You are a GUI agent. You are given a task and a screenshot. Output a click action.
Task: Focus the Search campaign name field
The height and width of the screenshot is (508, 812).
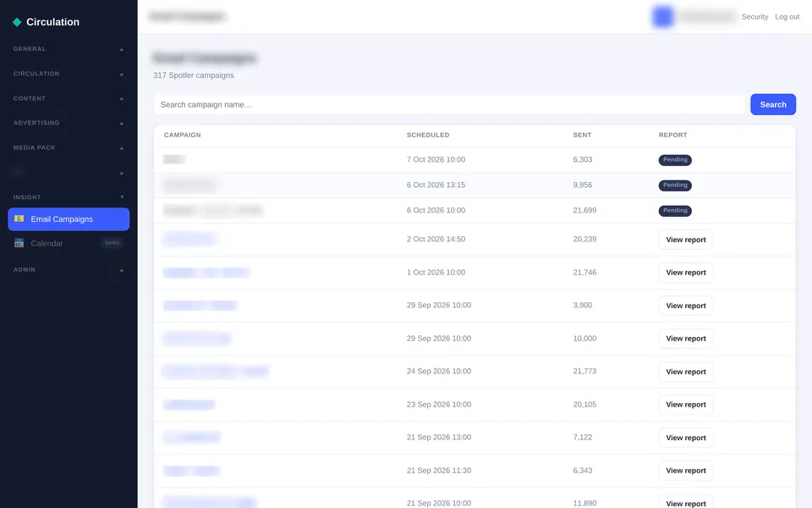coord(449,104)
